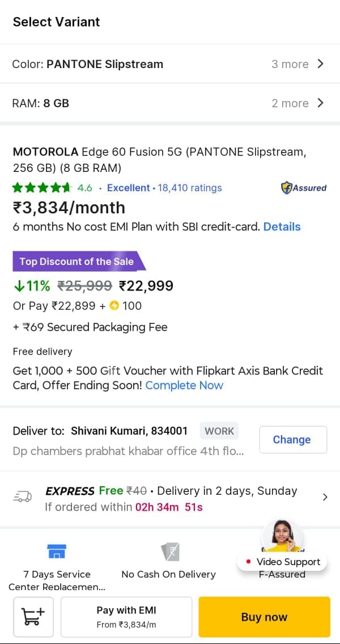Select Pay with EMI option
This screenshot has width=340, height=644.
[126, 617]
